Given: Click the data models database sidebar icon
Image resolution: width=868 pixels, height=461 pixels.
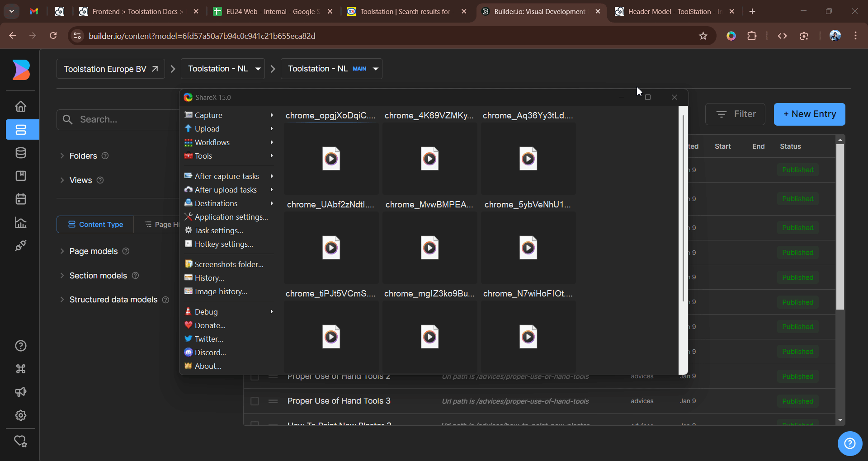Looking at the screenshot, I should (x=21, y=153).
